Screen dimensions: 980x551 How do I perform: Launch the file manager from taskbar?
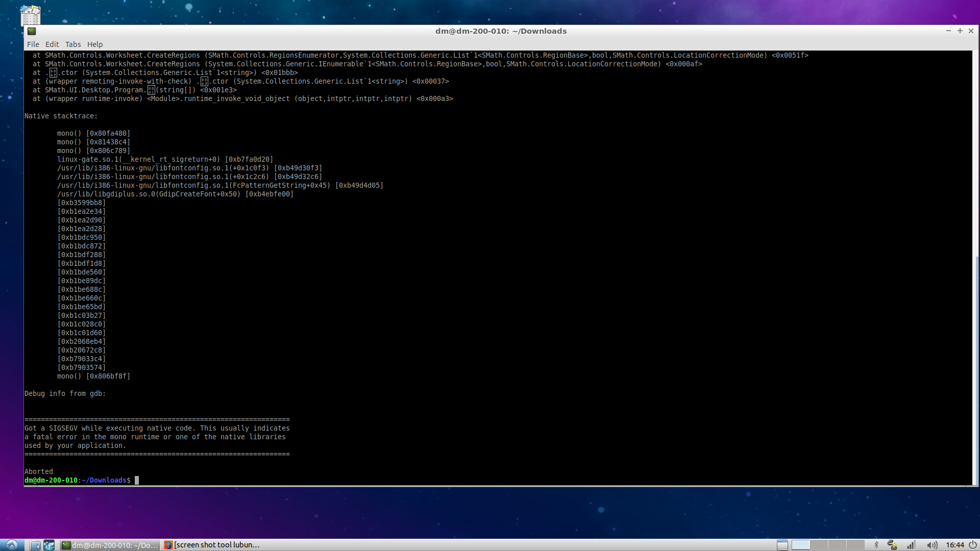35,545
